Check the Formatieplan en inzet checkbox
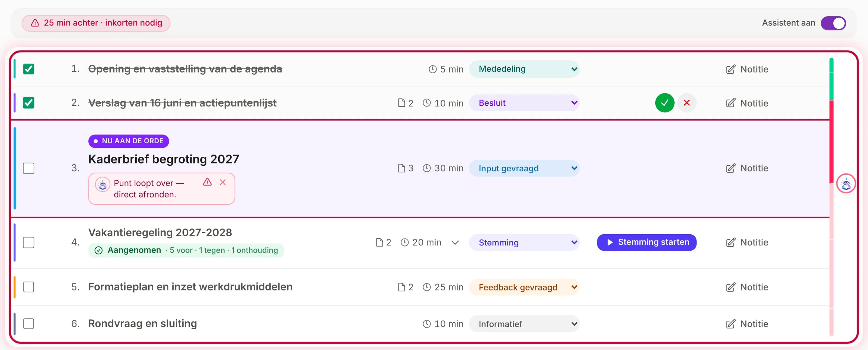The height and width of the screenshot is (350, 868). [29, 287]
